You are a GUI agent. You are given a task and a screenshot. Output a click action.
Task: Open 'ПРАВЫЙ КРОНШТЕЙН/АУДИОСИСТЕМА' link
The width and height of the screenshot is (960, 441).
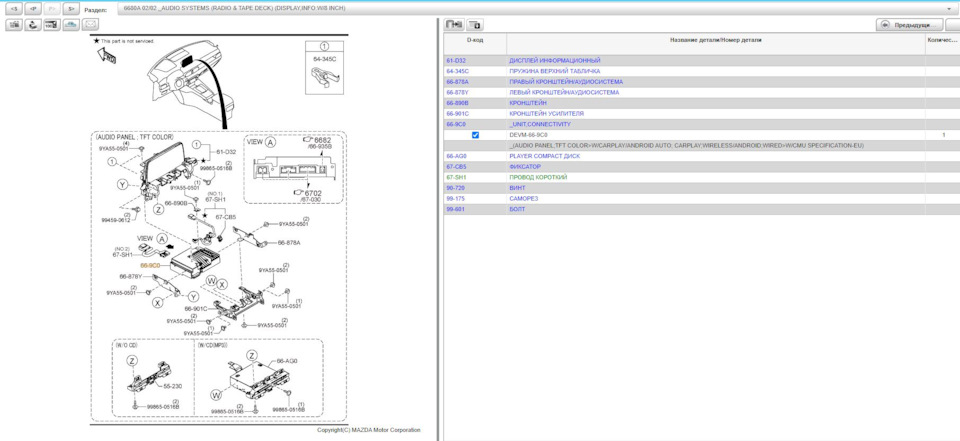coord(566,81)
